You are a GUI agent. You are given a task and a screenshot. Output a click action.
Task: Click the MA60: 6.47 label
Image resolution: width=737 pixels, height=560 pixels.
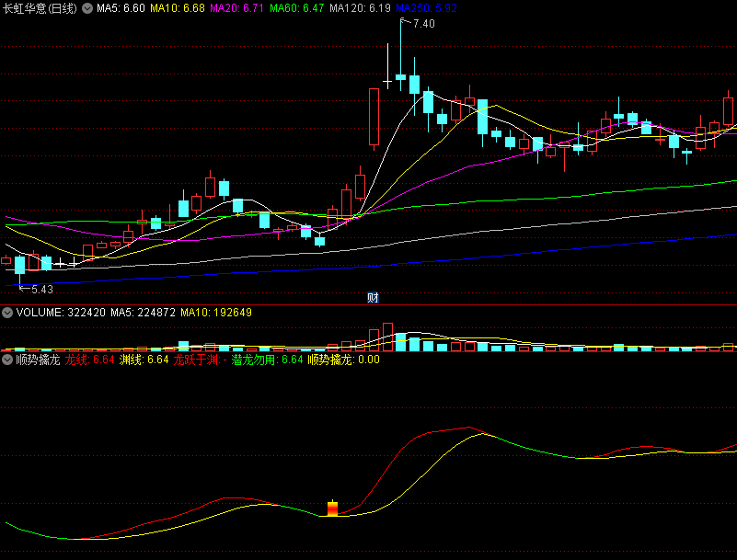(297, 8)
